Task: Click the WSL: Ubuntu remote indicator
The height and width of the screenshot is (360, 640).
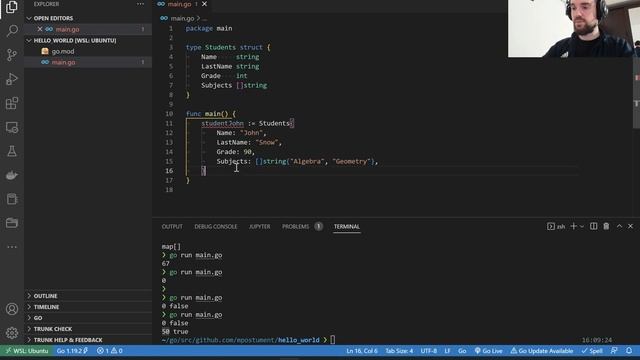Action: tap(27, 351)
